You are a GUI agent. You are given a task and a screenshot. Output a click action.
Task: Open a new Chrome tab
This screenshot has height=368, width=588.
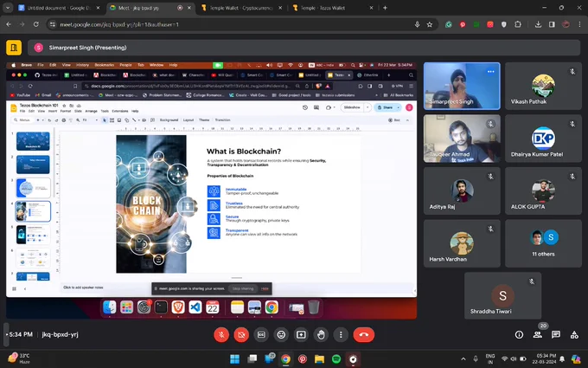(x=385, y=8)
